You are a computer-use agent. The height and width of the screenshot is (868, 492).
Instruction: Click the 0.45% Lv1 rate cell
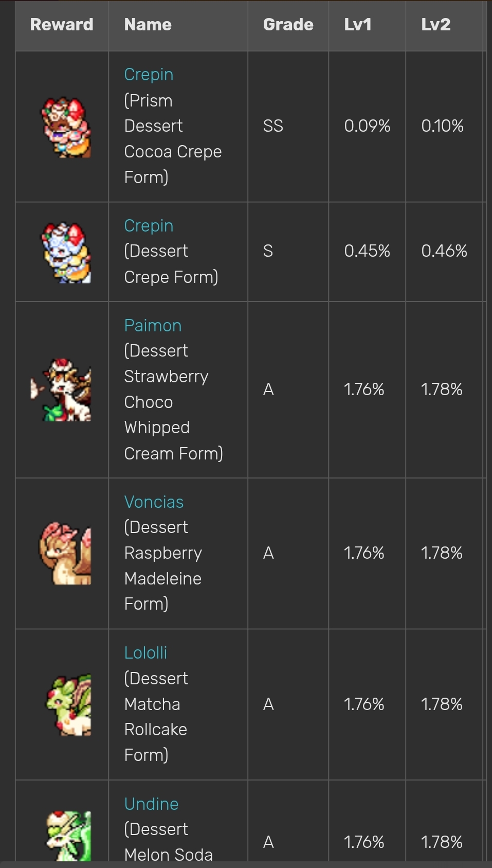point(367,251)
